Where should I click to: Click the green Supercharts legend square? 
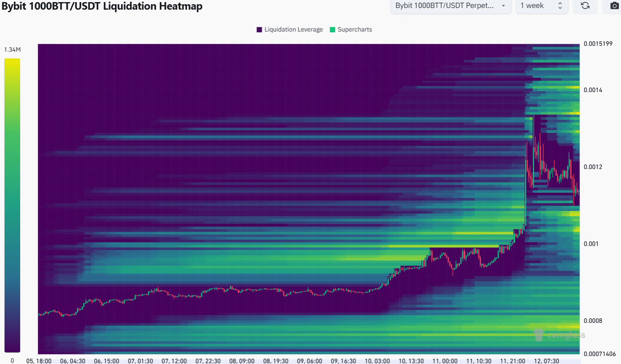click(333, 30)
